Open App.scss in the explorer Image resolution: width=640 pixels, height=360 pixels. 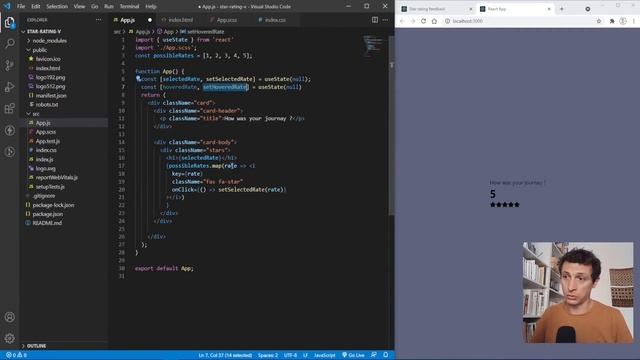click(46, 132)
